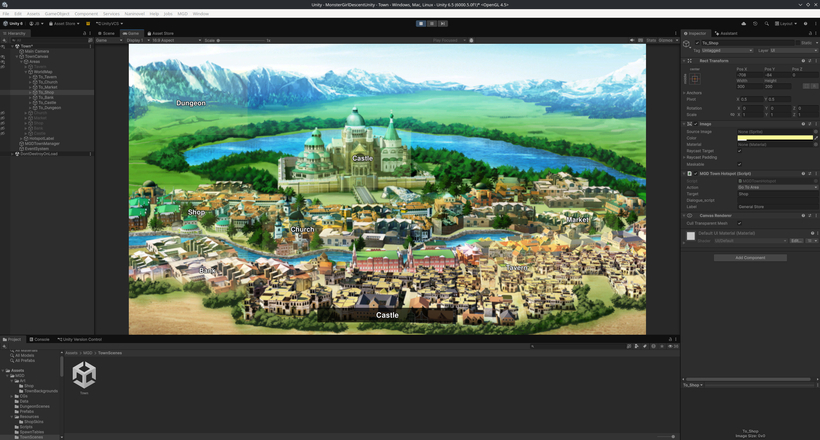The width and height of the screenshot is (820, 440).
Task: Select To_Market in Hierarchy
Action: click(48, 87)
